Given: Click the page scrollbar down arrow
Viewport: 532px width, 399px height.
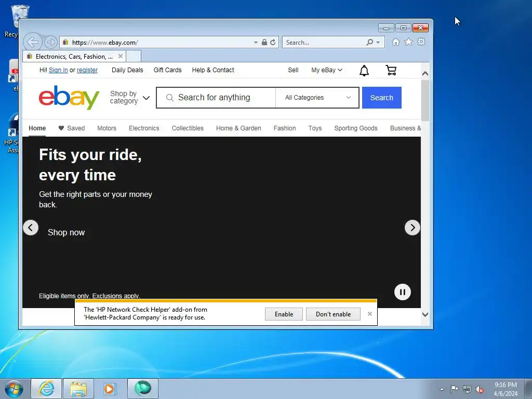Looking at the screenshot, I should [425, 314].
